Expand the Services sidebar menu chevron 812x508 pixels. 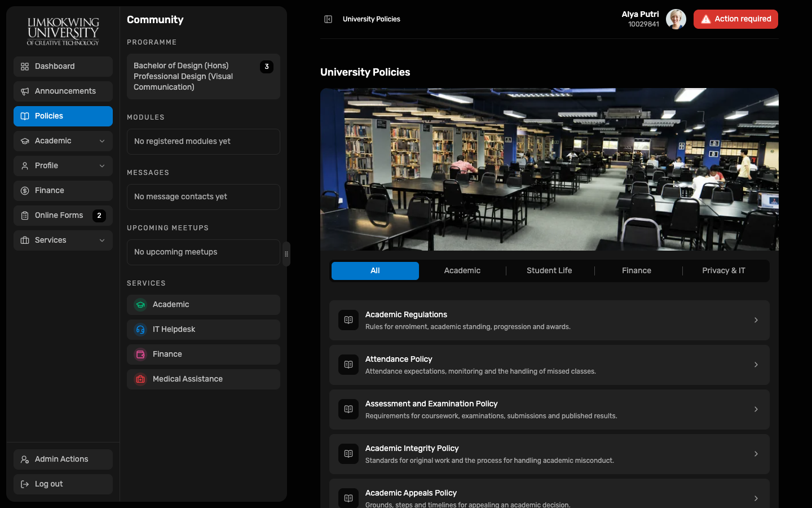pyautogui.click(x=102, y=240)
